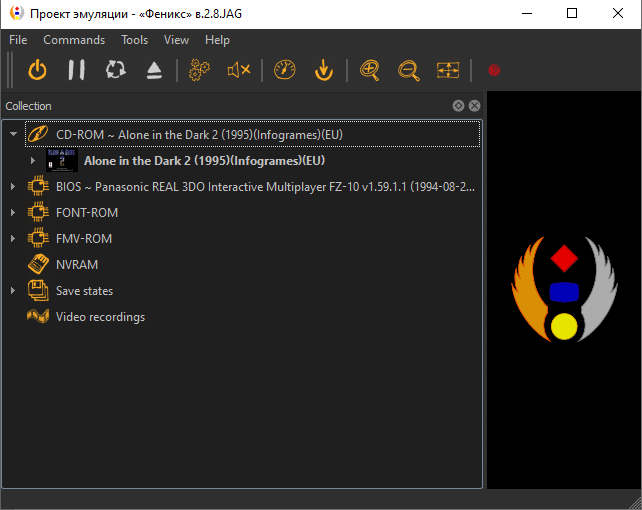Open the Help menu

[x=217, y=40]
